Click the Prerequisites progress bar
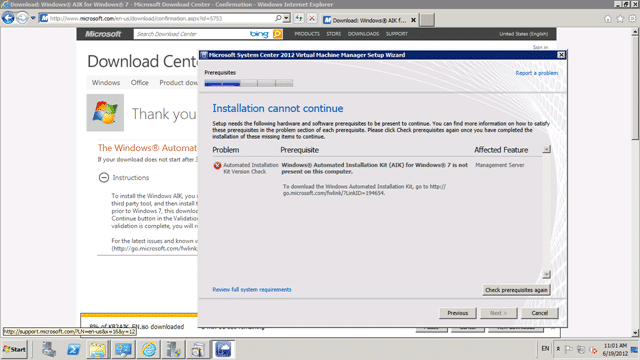 click(249, 83)
